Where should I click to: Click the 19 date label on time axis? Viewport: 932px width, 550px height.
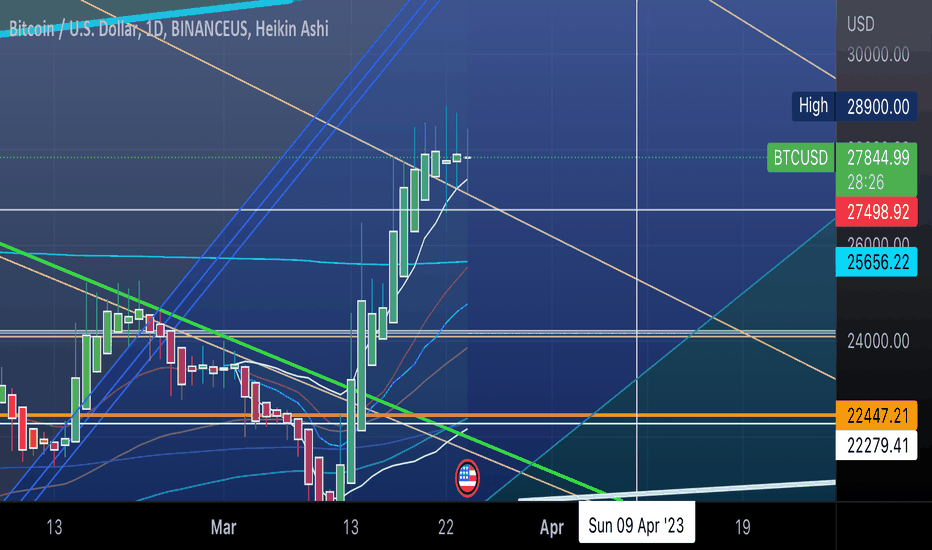point(742,527)
